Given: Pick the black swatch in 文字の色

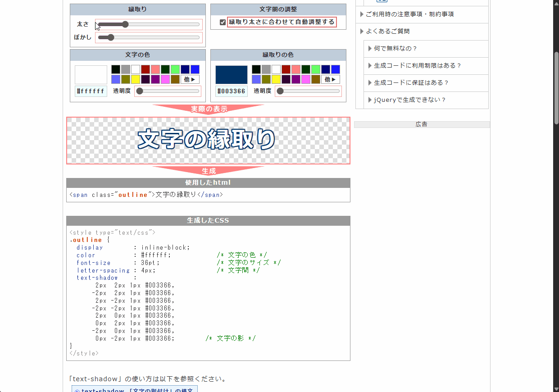Looking at the screenshot, I should tap(116, 69).
